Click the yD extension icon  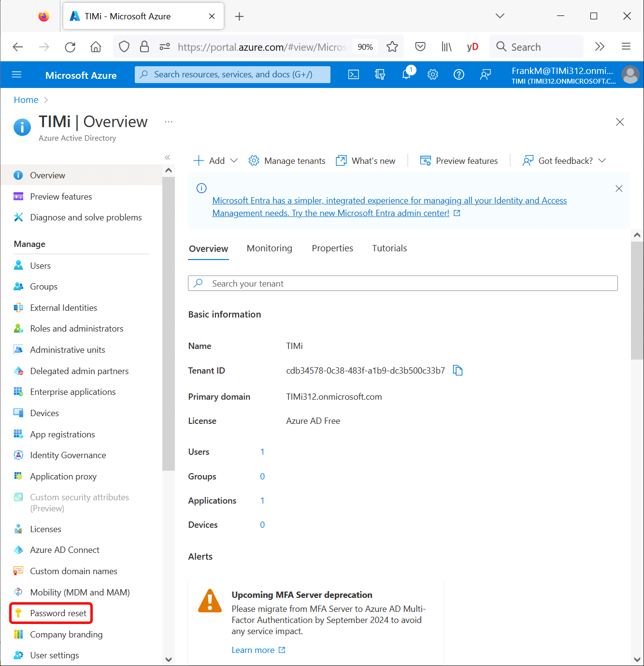tap(472, 47)
